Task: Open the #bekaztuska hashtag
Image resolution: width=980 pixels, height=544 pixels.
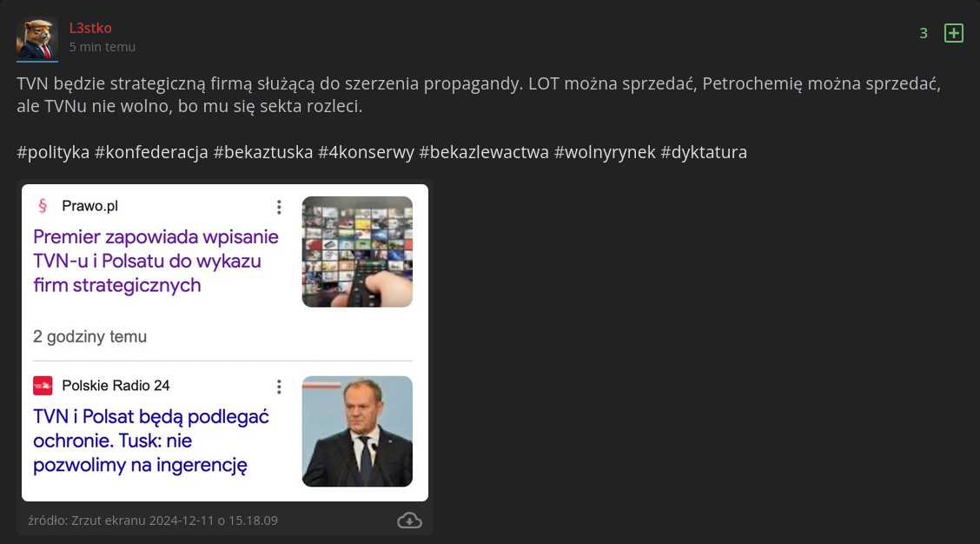Action: 263,152
